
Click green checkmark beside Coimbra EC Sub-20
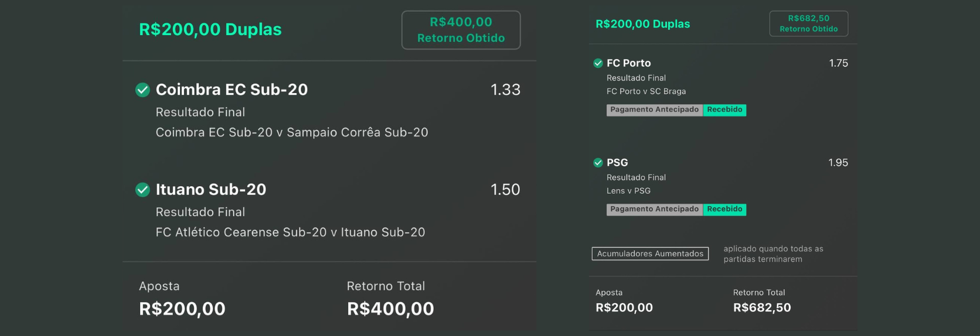click(x=142, y=90)
